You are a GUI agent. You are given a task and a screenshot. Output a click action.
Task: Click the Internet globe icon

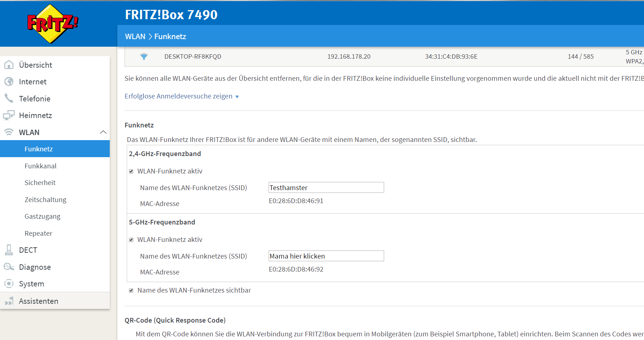pyautogui.click(x=9, y=81)
